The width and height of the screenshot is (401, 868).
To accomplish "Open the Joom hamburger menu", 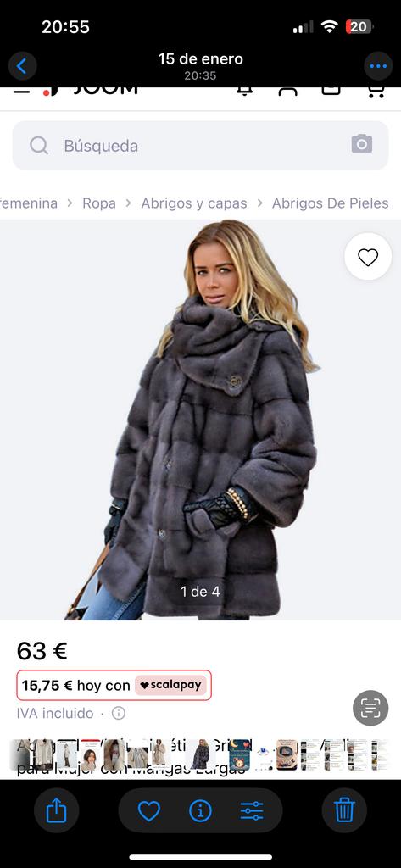I will coord(21,90).
